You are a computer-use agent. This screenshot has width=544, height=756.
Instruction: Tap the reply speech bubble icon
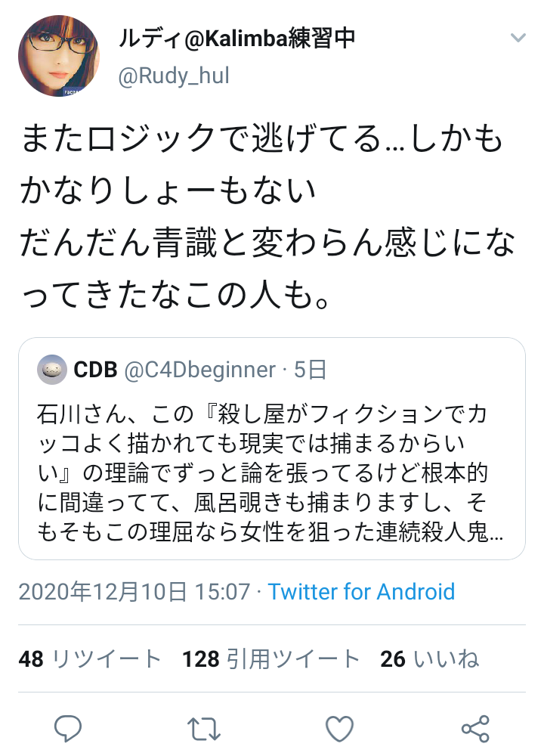pyautogui.click(x=67, y=728)
